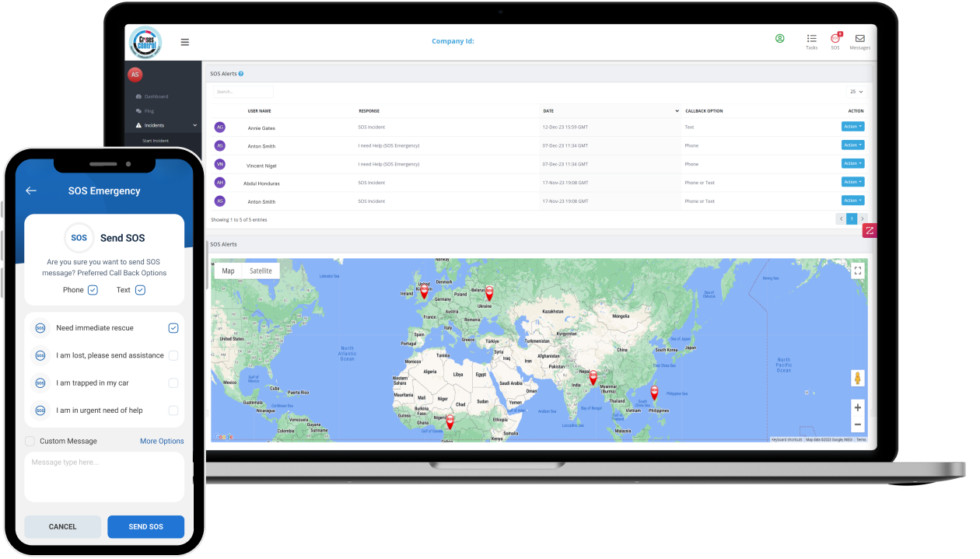Tap SOS icon beside Need immediate rescue

click(x=40, y=328)
